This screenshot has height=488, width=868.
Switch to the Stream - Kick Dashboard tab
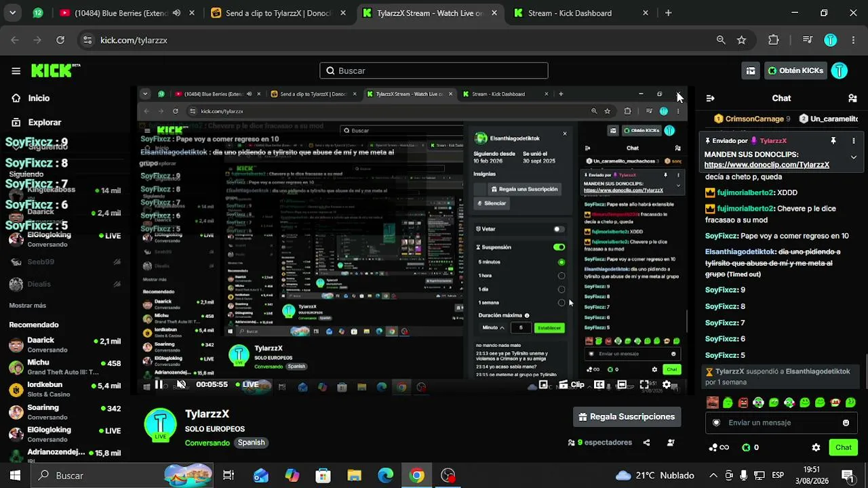click(x=583, y=13)
